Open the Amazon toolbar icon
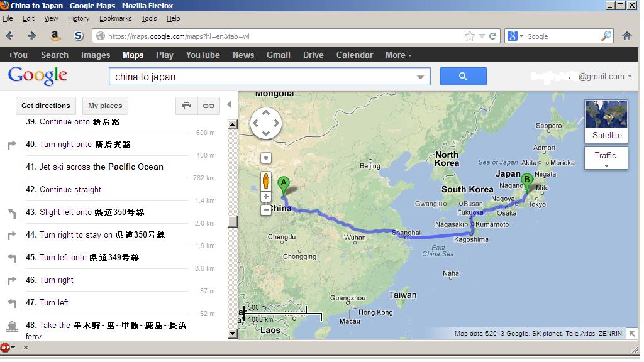Image resolution: width=644 pixels, height=362 pixels. coord(55,36)
